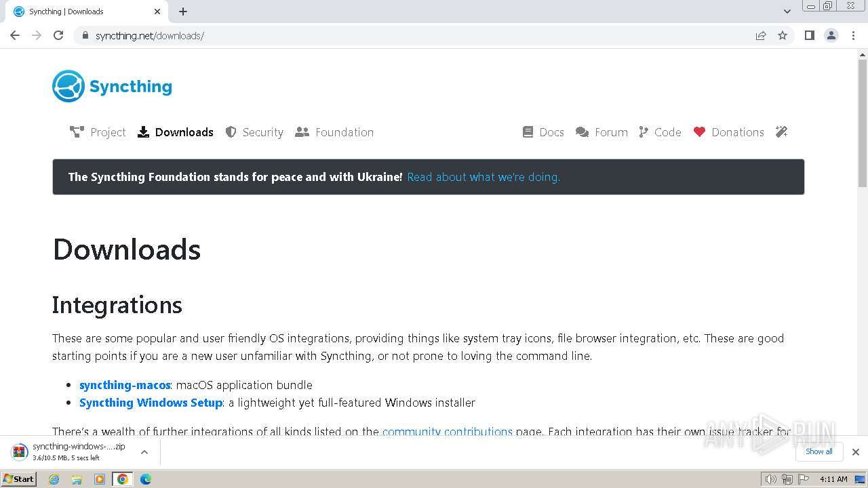Image resolution: width=868 pixels, height=488 pixels.
Task: Click the browser forward arrow
Action: point(37,35)
